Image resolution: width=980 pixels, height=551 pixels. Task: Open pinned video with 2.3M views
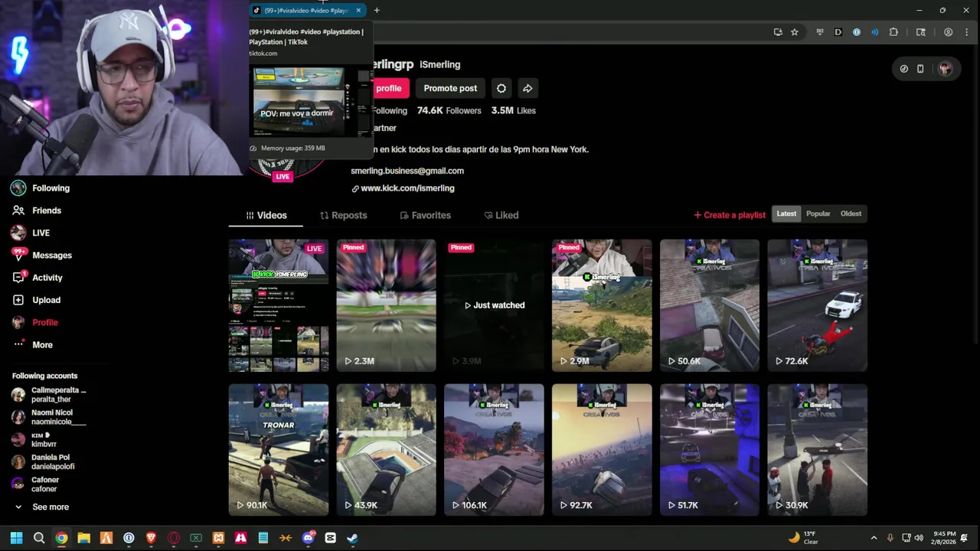386,305
